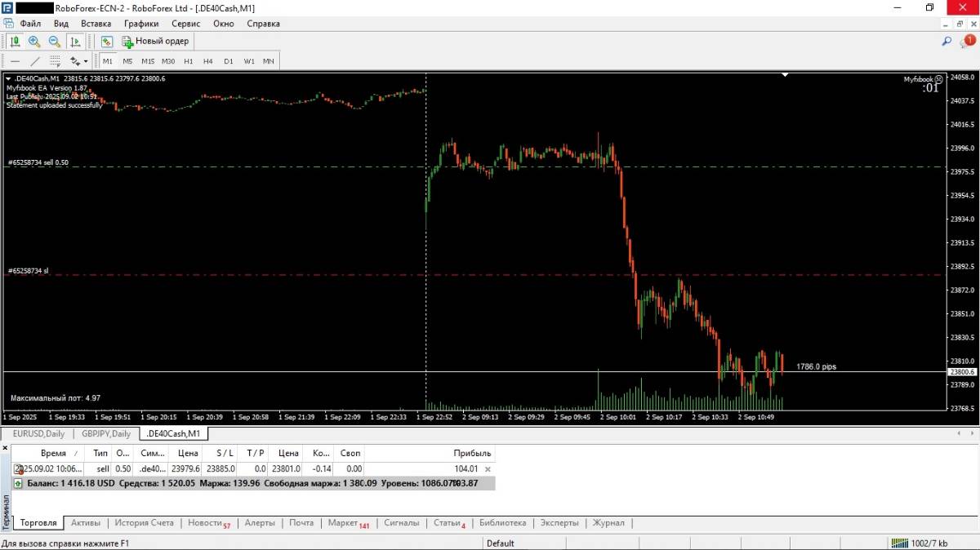Open the Графики menu
The width and height of the screenshot is (980, 550).
[141, 24]
